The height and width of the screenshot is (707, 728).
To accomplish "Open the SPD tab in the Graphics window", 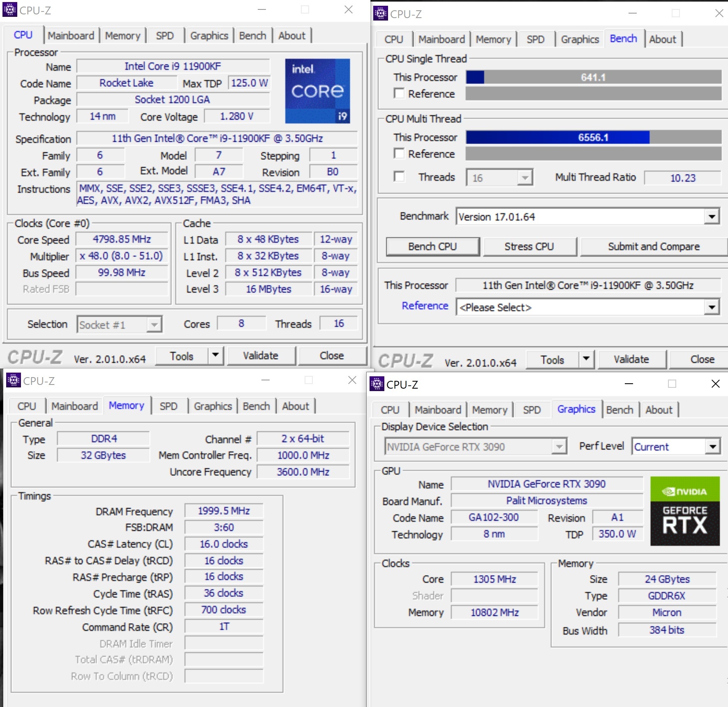I will click(532, 410).
